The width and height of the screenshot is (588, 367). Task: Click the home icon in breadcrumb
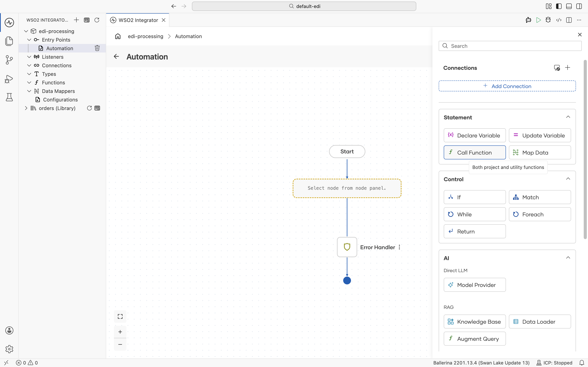coord(118,36)
